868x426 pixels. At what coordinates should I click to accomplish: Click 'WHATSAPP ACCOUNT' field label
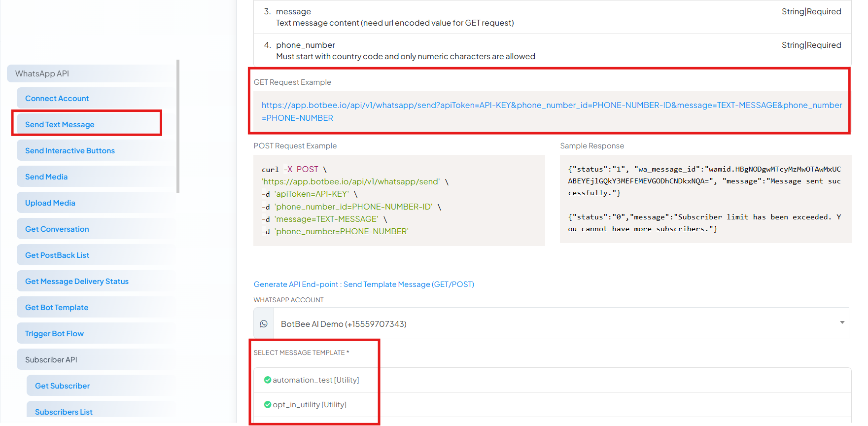[x=289, y=300]
